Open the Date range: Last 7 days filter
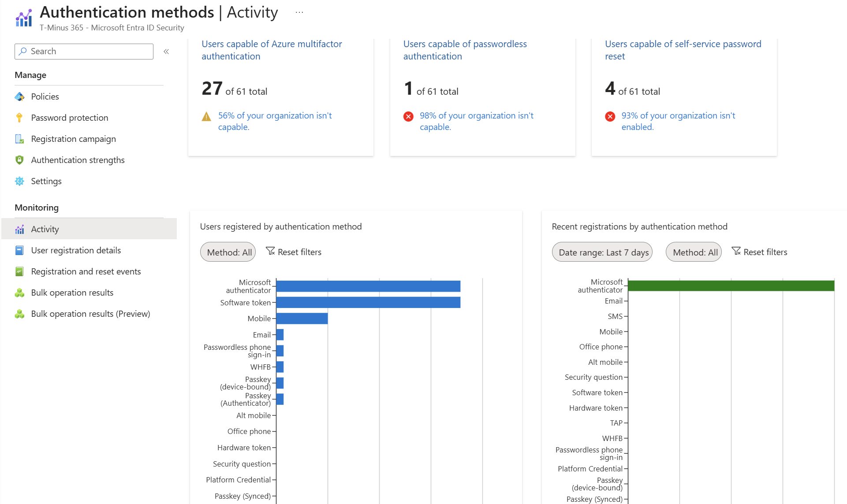This screenshot has width=847, height=504. click(x=602, y=252)
